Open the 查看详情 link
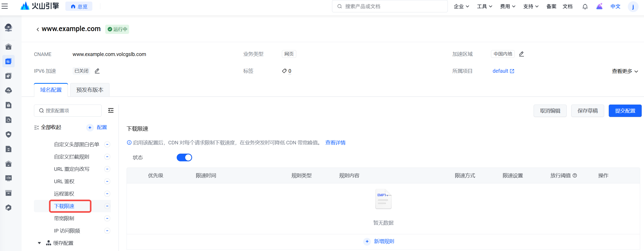This screenshot has width=644, height=251. (x=335, y=143)
